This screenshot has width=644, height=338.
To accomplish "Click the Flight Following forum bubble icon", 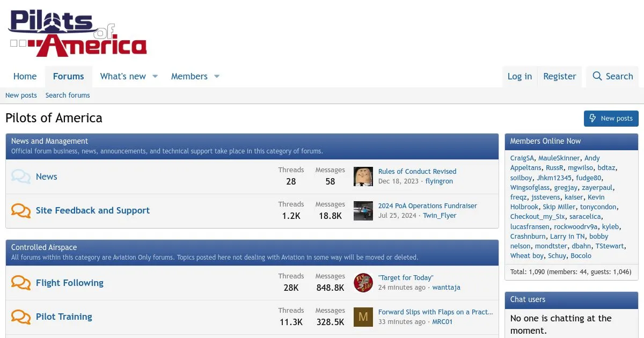I will [21, 283].
